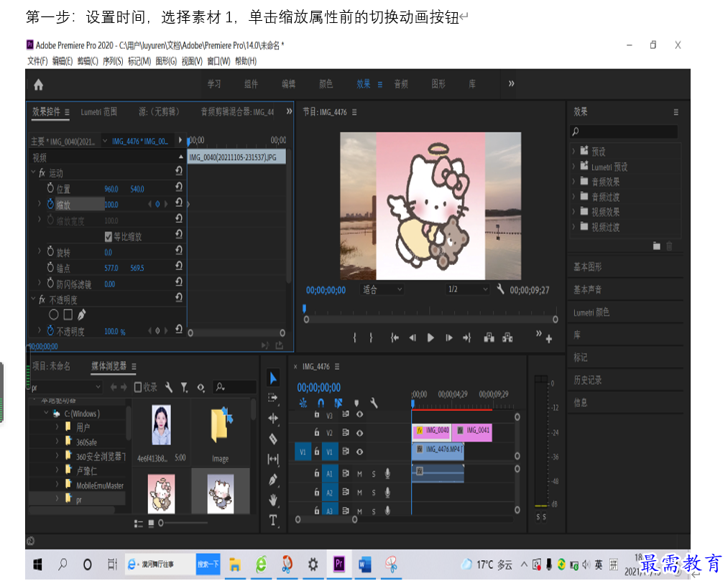The image size is (728, 586).
Task: Play the program monitor
Action: click(x=430, y=338)
